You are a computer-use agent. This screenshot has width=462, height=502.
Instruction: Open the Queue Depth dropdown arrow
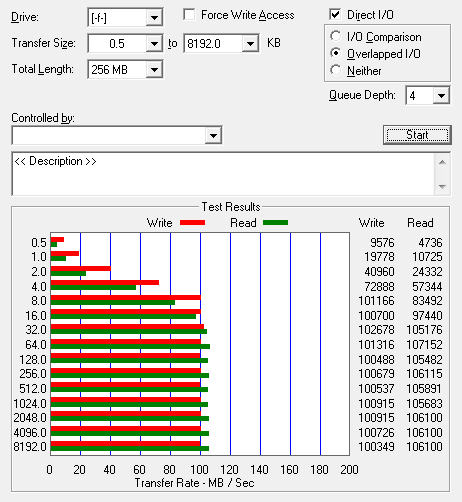click(x=441, y=96)
